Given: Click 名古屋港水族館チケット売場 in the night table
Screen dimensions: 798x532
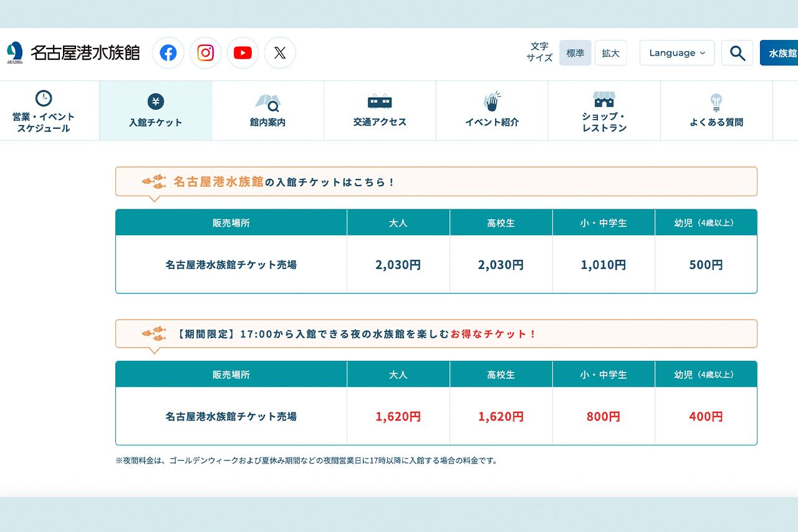Looking at the screenshot, I should [231, 417].
